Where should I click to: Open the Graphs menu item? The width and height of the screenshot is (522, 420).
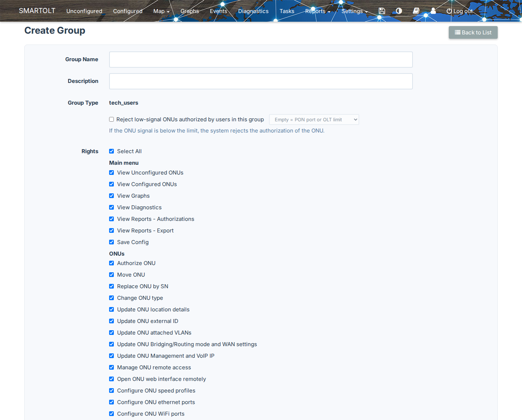click(x=190, y=11)
